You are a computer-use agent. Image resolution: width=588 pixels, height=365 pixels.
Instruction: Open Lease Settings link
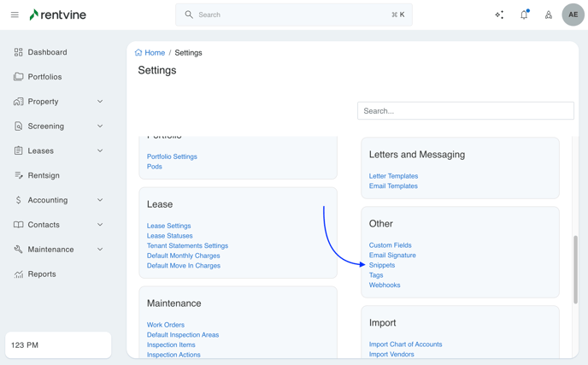(168, 226)
